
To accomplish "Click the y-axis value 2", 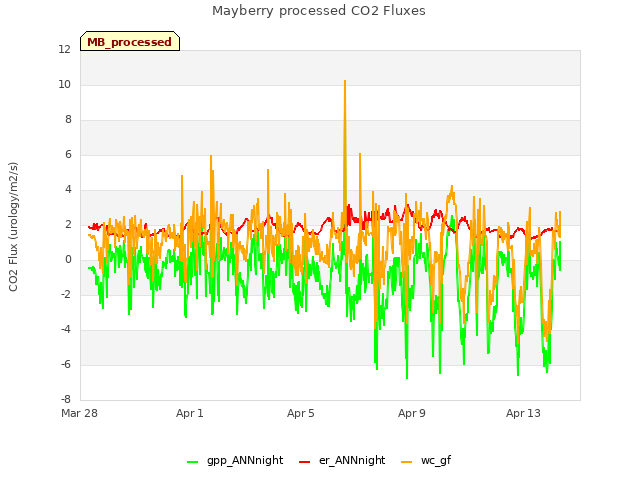I will coord(68,224).
